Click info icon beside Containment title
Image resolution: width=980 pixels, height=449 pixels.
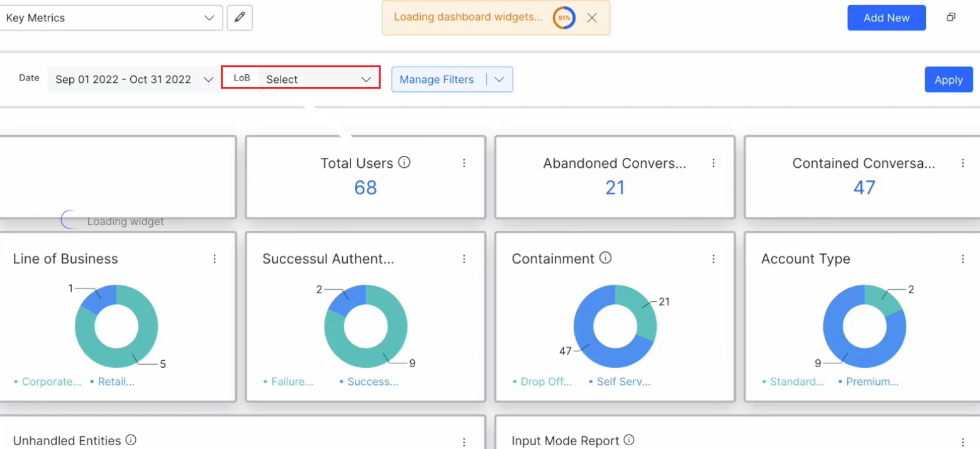pos(605,258)
